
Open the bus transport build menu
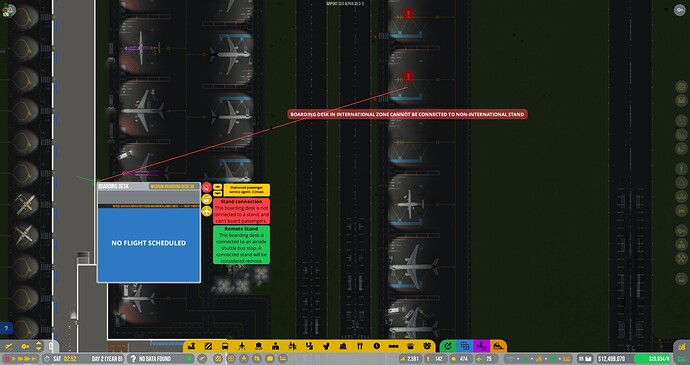[x=225, y=347]
